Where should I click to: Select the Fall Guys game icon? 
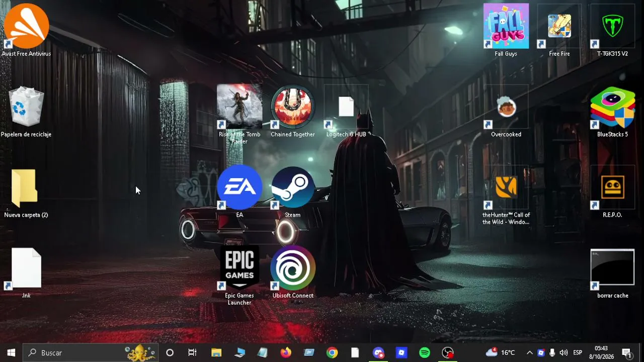pyautogui.click(x=506, y=30)
